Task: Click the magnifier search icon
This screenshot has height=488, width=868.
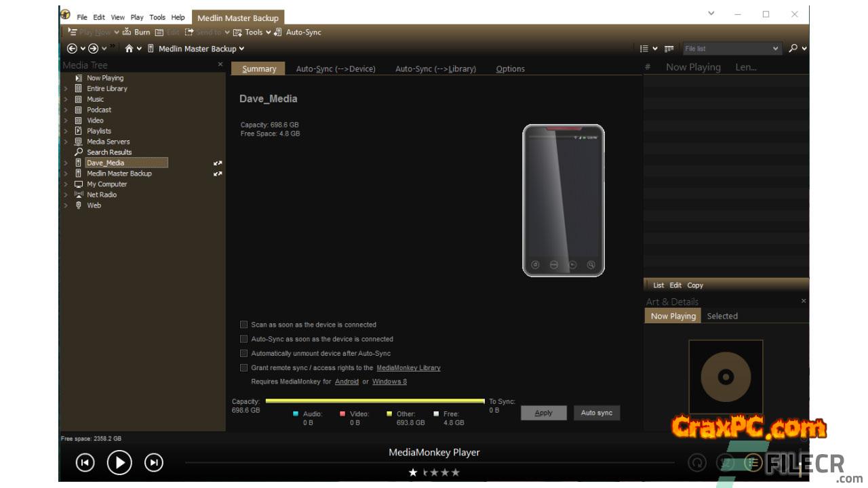Action: (x=793, y=48)
